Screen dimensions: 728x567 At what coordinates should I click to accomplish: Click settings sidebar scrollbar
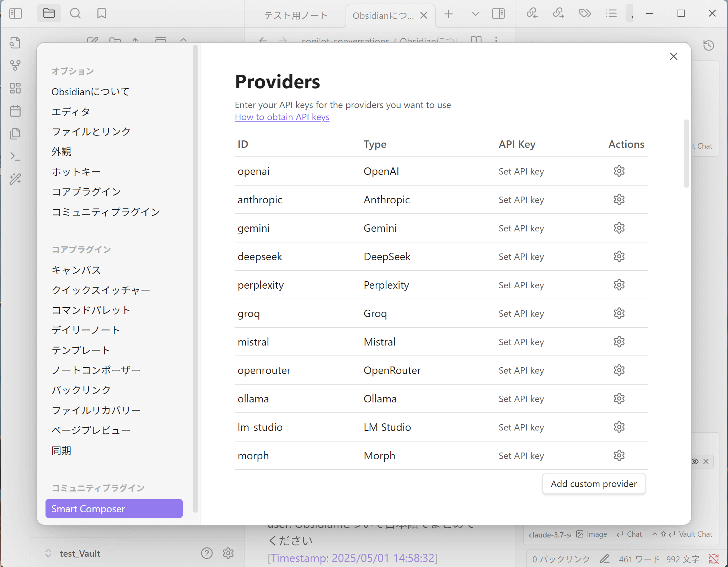pyautogui.click(x=195, y=278)
